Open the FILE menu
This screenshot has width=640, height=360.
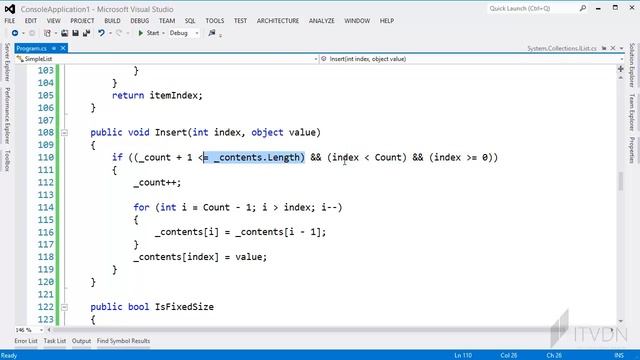click(x=10, y=20)
